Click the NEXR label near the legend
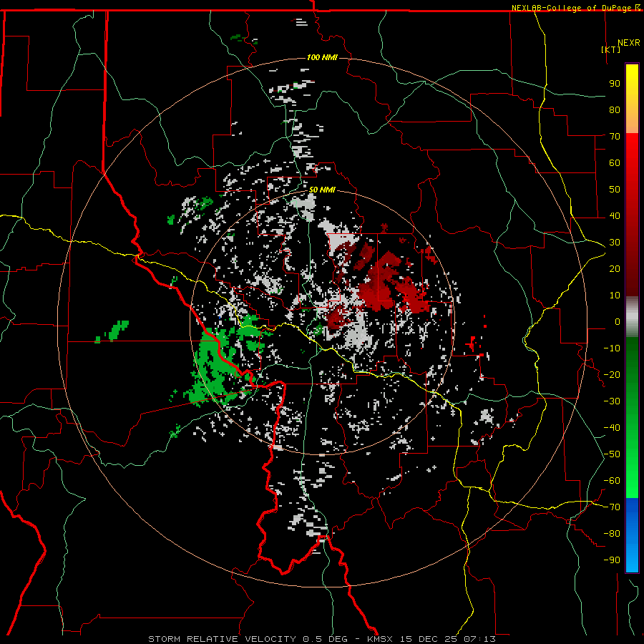This screenshot has width=644, height=644. click(629, 43)
